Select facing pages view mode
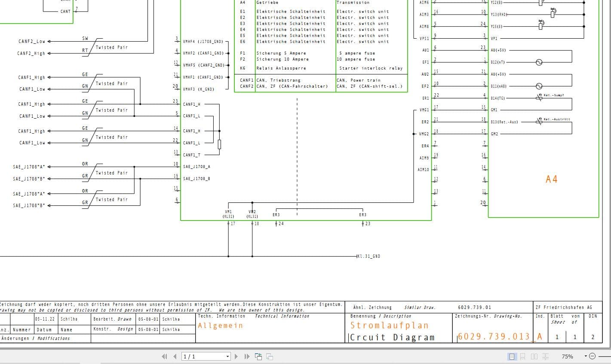The height and width of the screenshot is (364, 611). point(534,356)
